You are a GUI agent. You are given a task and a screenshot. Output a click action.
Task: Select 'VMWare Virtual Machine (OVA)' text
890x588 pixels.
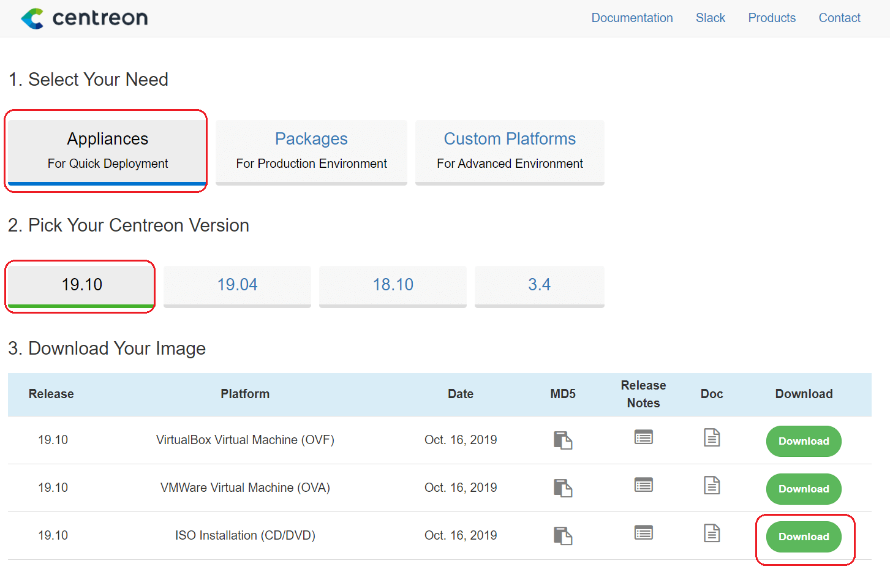tap(245, 488)
